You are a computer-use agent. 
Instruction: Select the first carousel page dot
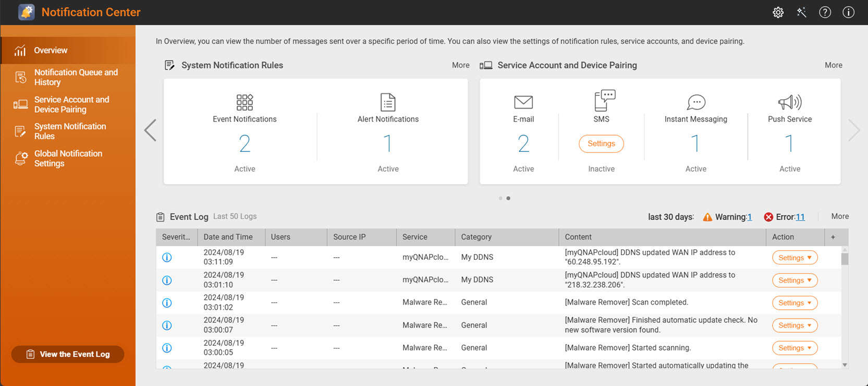(x=500, y=198)
